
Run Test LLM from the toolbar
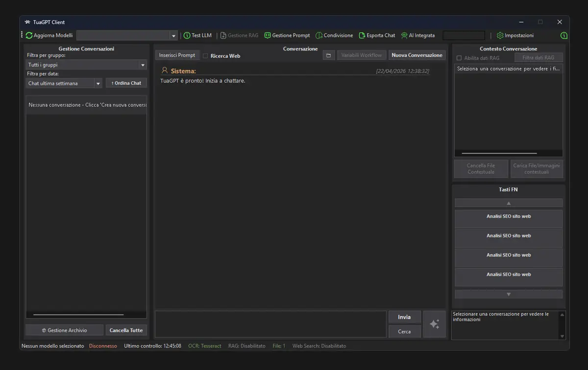click(x=197, y=35)
